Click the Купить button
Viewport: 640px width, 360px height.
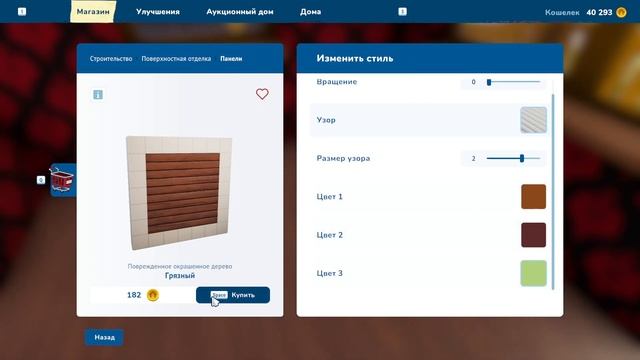coord(233,295)
